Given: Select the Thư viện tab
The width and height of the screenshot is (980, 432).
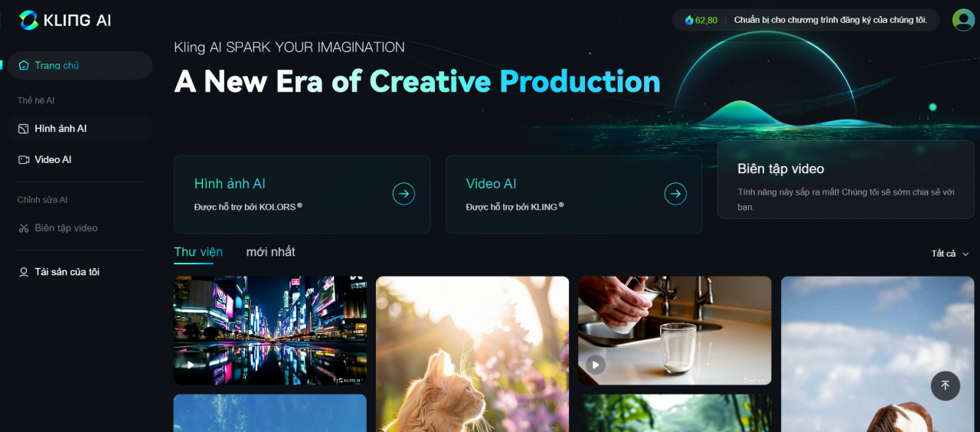Looking at the screenshot, I should 198,252.
